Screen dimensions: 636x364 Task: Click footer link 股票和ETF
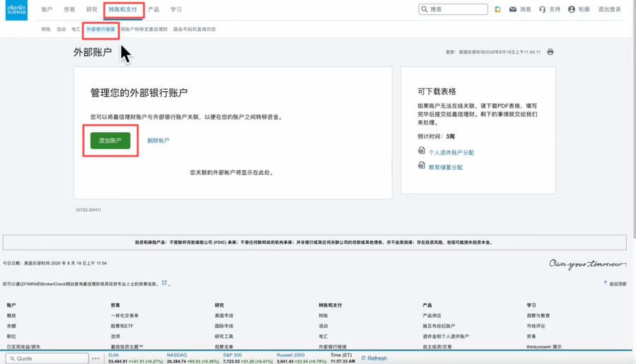click(x=122, y=326)
